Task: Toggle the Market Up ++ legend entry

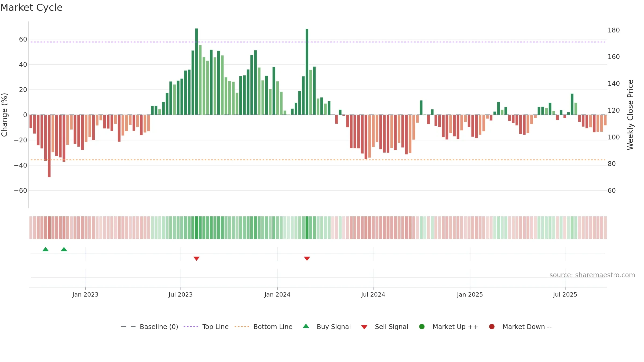Action: pyautogui.click(x=449, y=327)
